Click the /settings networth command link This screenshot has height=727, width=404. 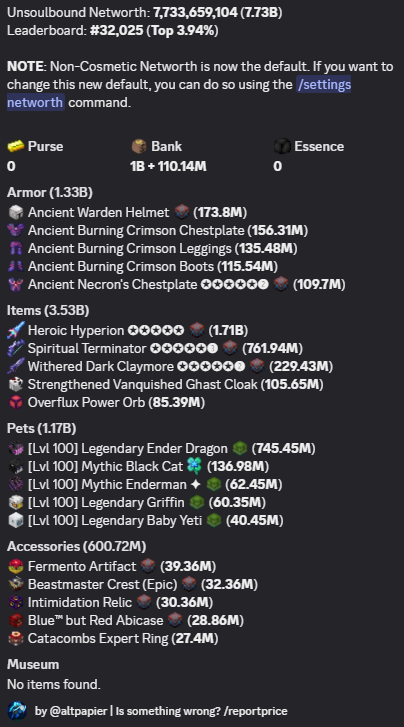coord(179,93)
